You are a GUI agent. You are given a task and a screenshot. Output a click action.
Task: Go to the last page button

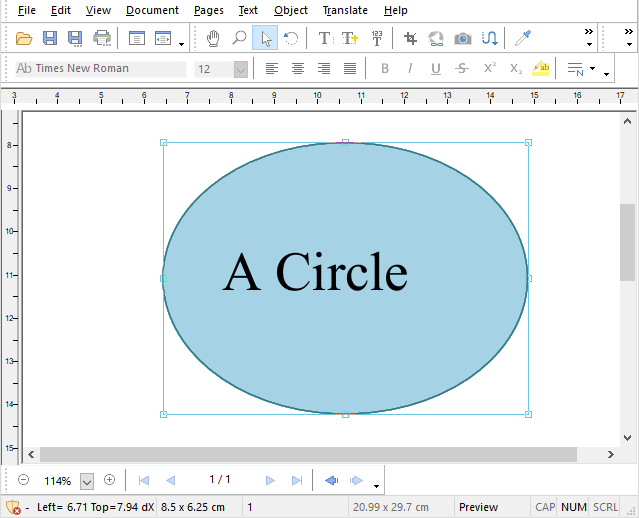[x=297, y=480]
